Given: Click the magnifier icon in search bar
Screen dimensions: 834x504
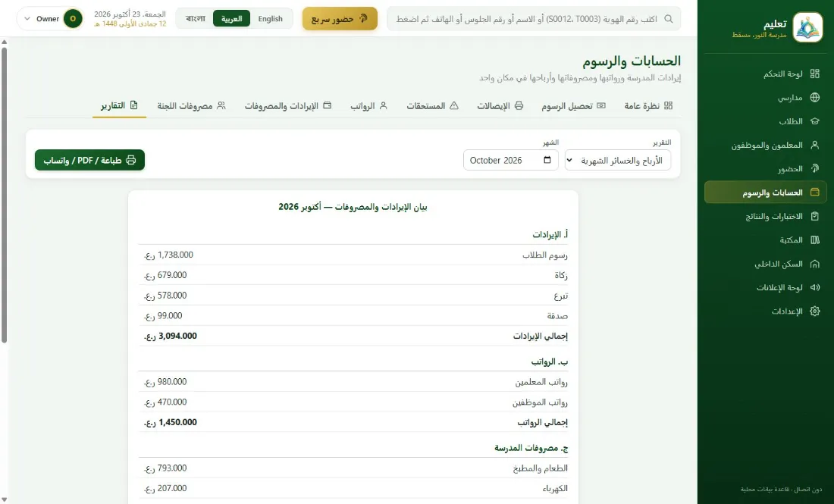Looking at the screenshot, I should [669, 19].
